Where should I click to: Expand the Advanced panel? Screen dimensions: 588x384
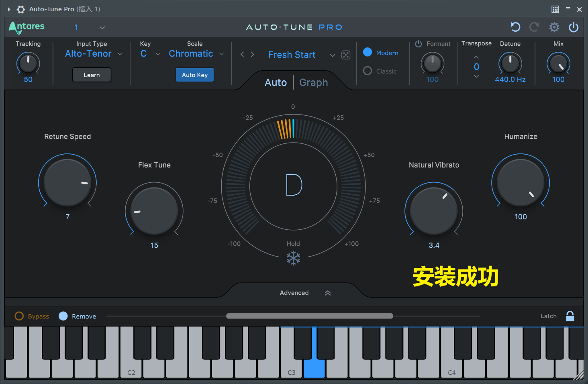(305, 293)
